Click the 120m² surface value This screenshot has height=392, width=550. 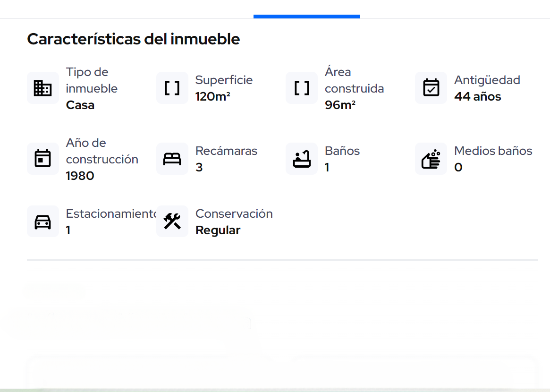(x=213, y=97)
